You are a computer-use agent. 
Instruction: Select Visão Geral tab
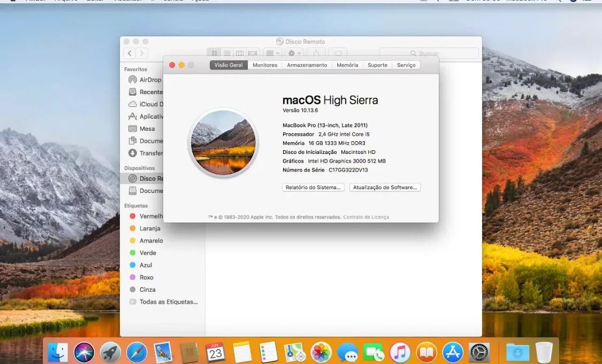(x=228, y=65)
